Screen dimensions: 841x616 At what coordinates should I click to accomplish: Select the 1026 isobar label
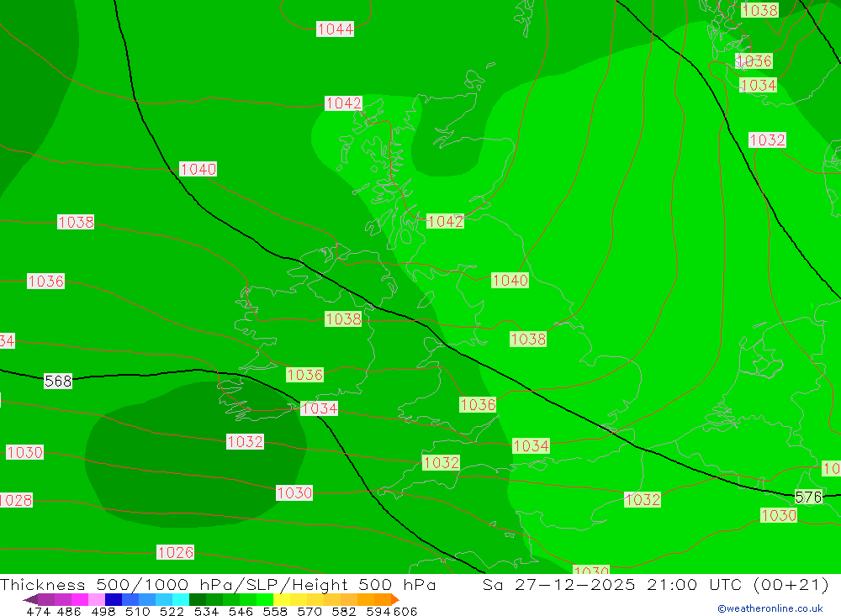(176, 552)
